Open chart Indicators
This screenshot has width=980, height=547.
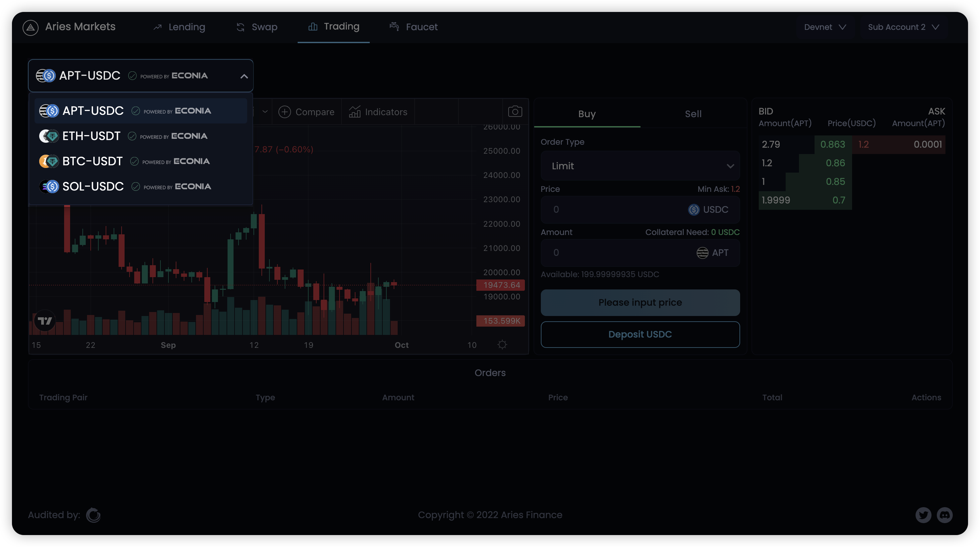coord(378,112)
